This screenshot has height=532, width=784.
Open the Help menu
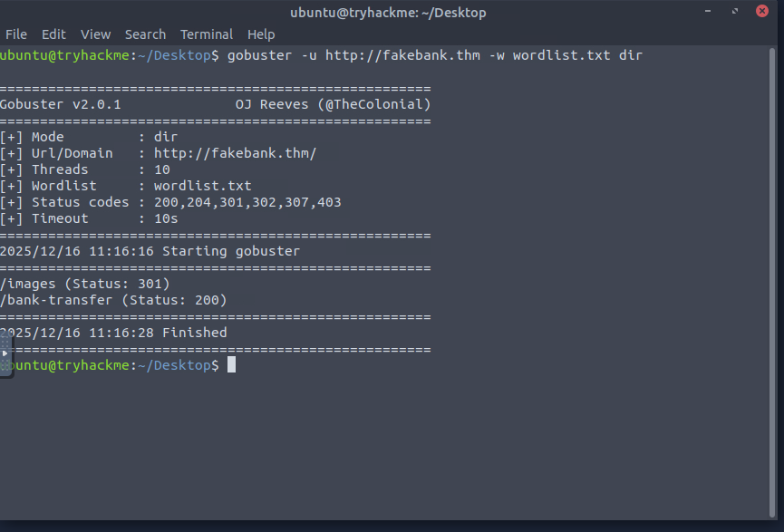pyautogui.click(x=261, y=34)
